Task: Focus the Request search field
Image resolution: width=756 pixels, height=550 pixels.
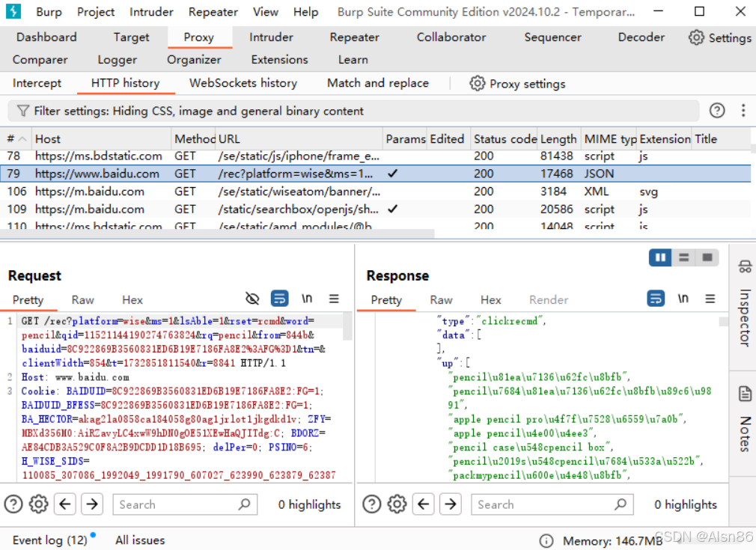Action: pyautogui.click(x=185, y=504)
